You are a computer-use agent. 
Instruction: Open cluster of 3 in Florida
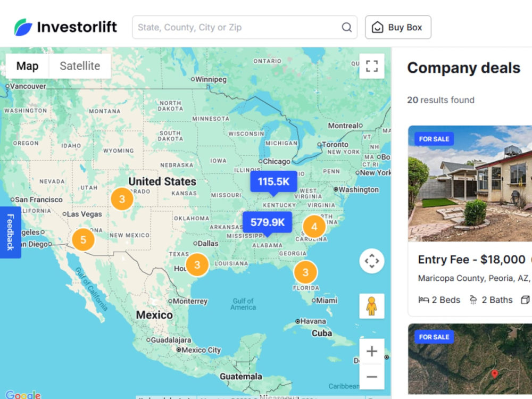pyautogui.click(x=305, y=272)
